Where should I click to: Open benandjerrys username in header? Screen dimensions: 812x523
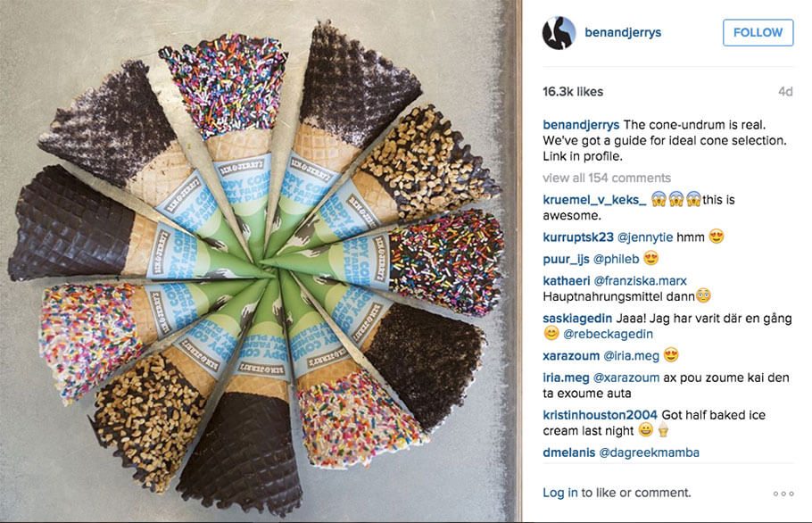click(623, 32)
